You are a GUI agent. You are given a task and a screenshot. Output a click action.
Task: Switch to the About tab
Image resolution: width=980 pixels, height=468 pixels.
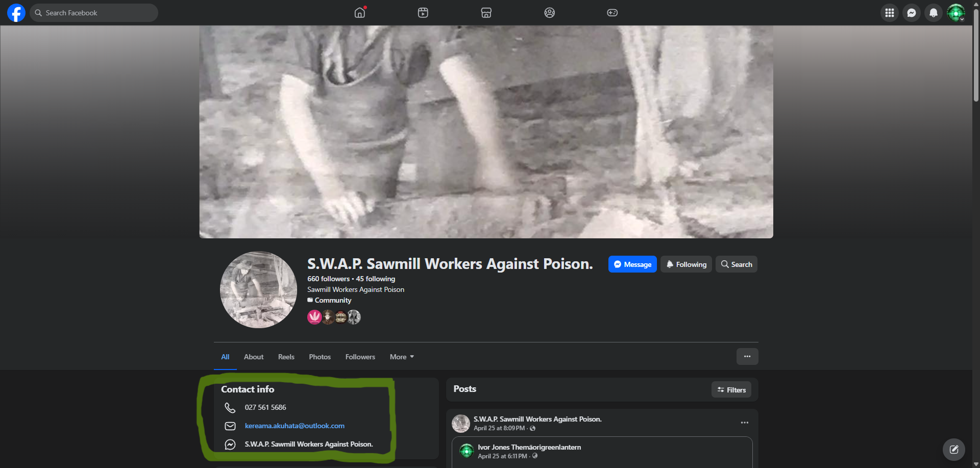pyautogui.click(x=254, y=357)
